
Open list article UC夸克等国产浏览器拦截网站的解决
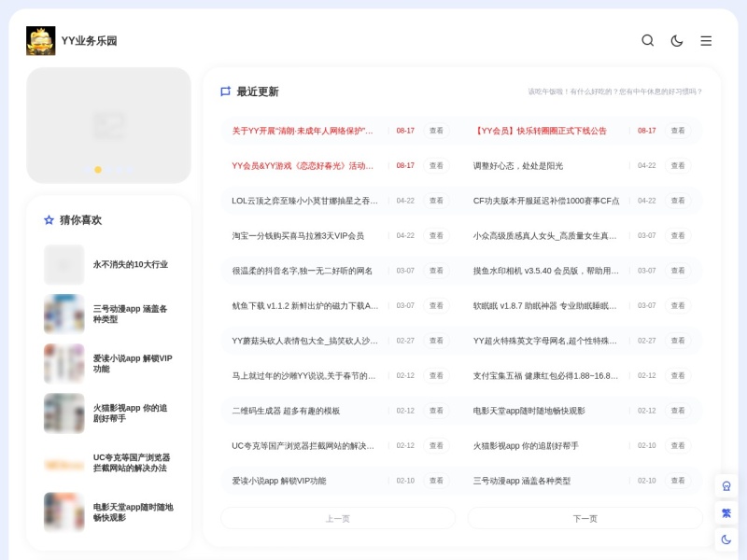[x=303, y=446]
